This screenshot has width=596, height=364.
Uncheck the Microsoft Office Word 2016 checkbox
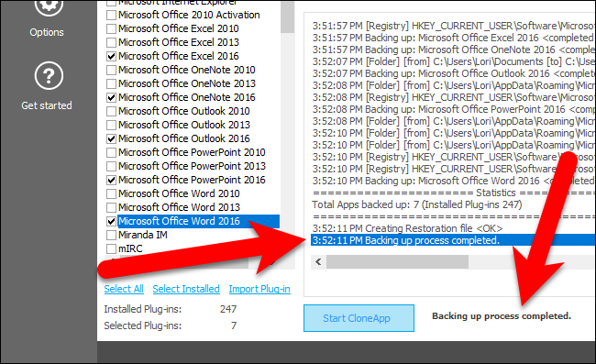(x=111, y=221)
